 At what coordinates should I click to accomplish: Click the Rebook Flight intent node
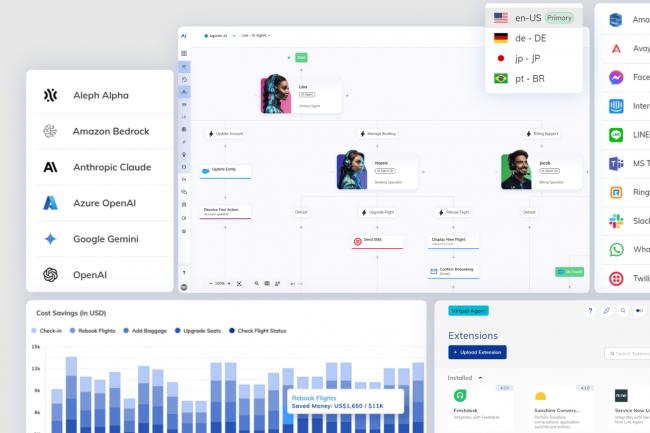click(454, 212)
